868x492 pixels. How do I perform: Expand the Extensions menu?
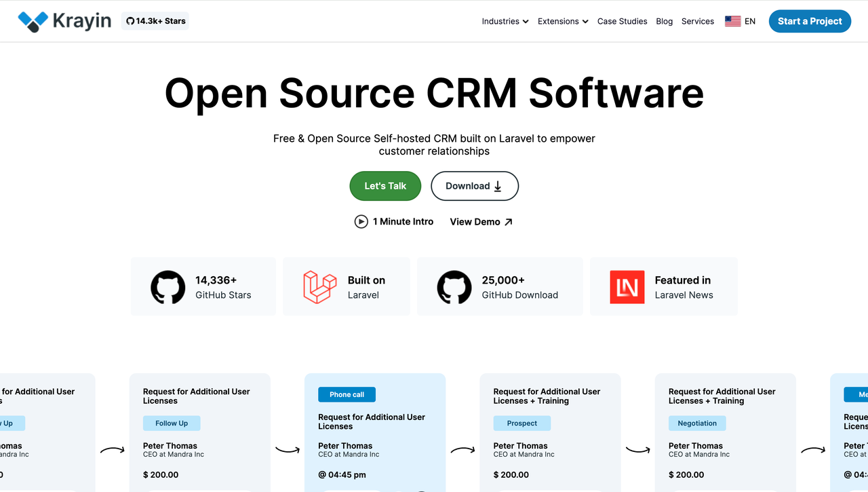tap(562, 21)
